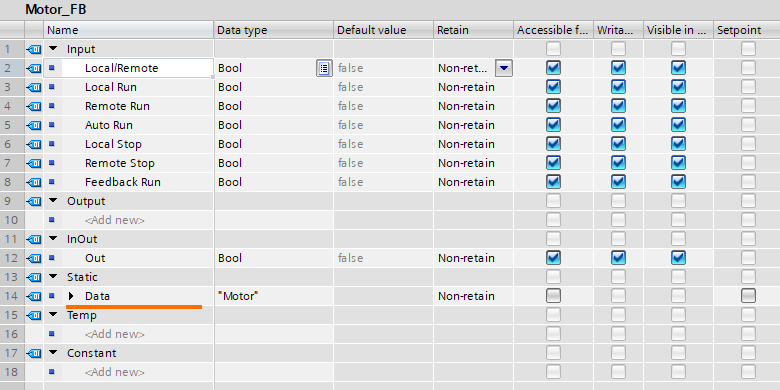780x390 pixels.
Task: Open the data type picker icon for Local/Remote
Action: click(324, 68)
